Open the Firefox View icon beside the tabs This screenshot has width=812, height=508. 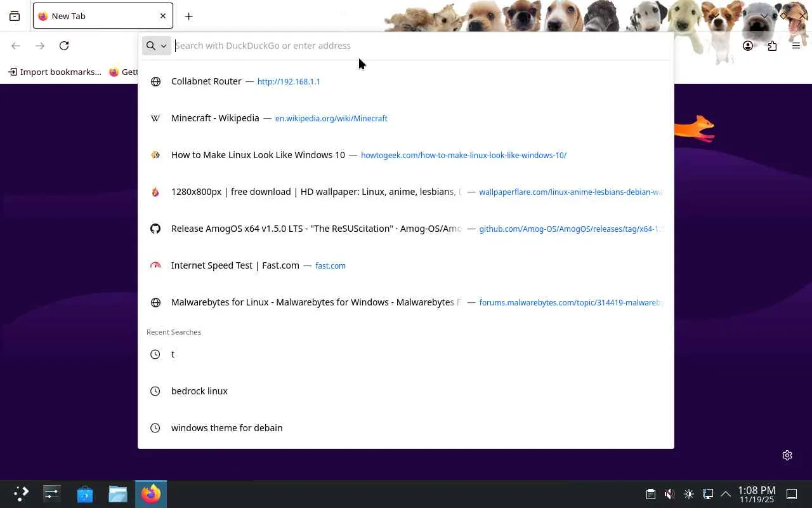tap(15, 16)
